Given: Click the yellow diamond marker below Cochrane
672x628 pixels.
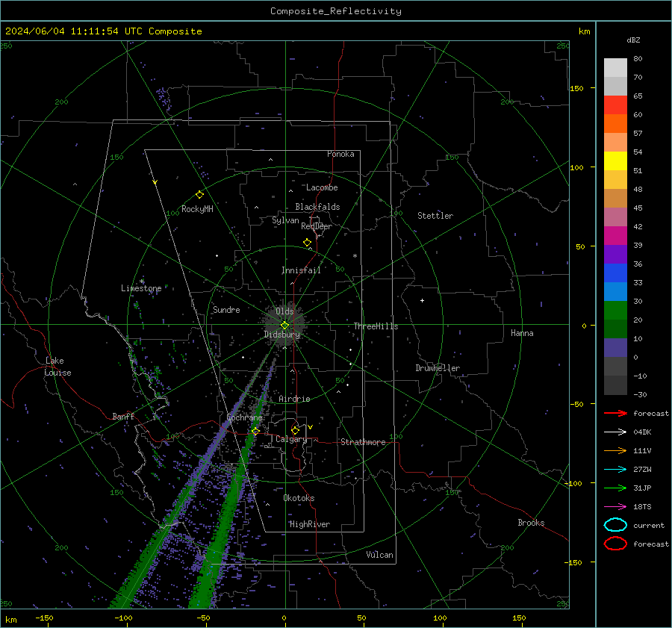Looking at the screenshot, I should 255,431.
